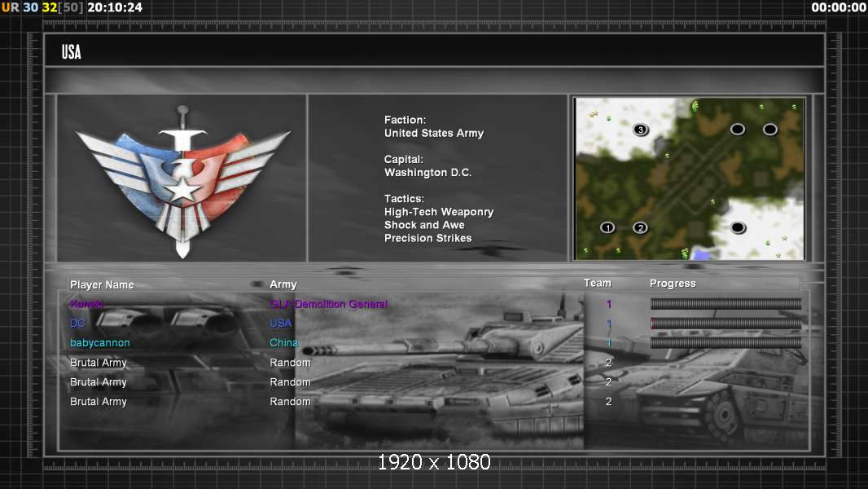Select start position marker 1 on the map

(607, 227)
